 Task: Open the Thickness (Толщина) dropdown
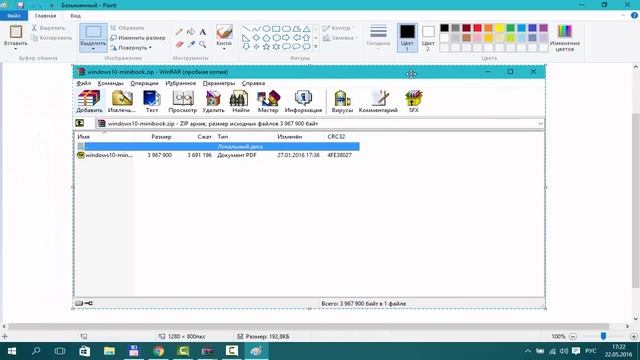pyautogui.click(x=378, y=38)
